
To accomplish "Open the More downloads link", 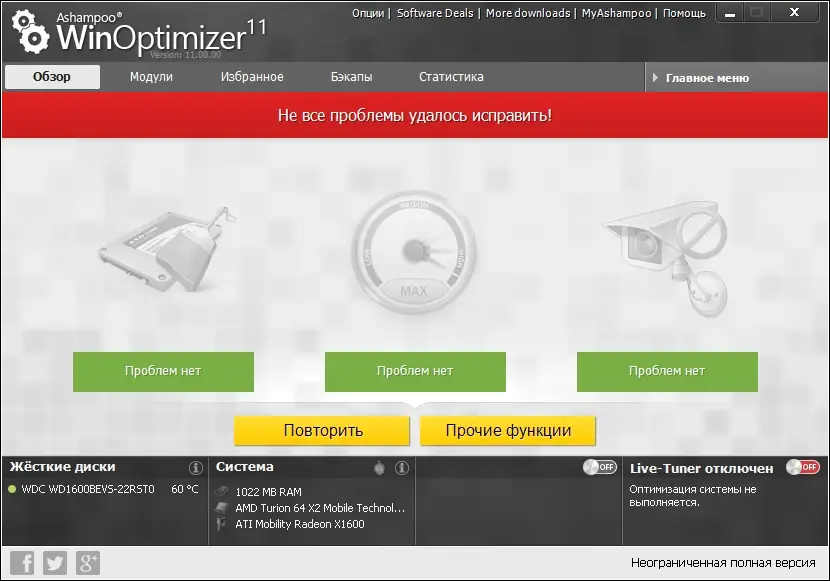I will 528,13.
